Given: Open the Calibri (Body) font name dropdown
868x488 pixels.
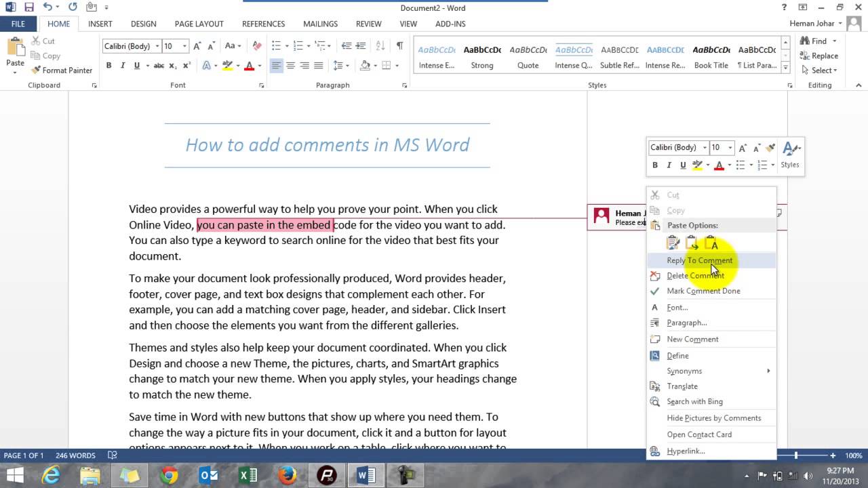Looking at the screenshot, I should [x=157, y=46].
